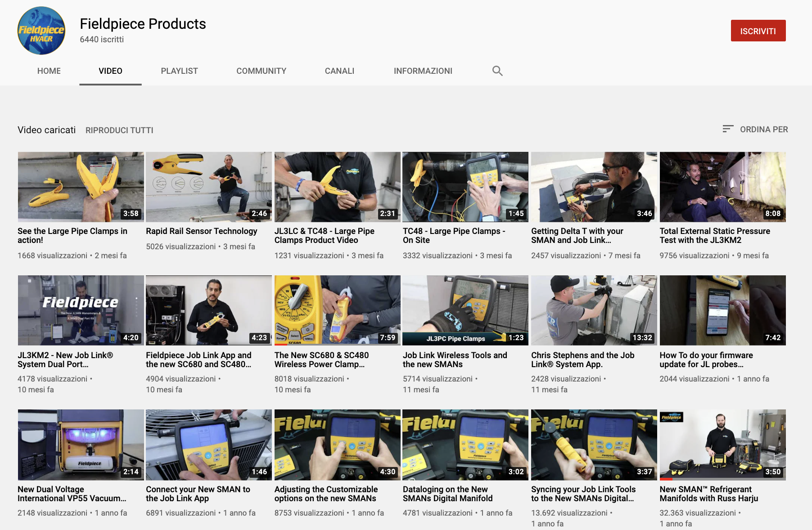The width and height of the screenshot is (812, 530).
Task: Click title 'Total External Static Pressure Test'
Action: point(715,235)
